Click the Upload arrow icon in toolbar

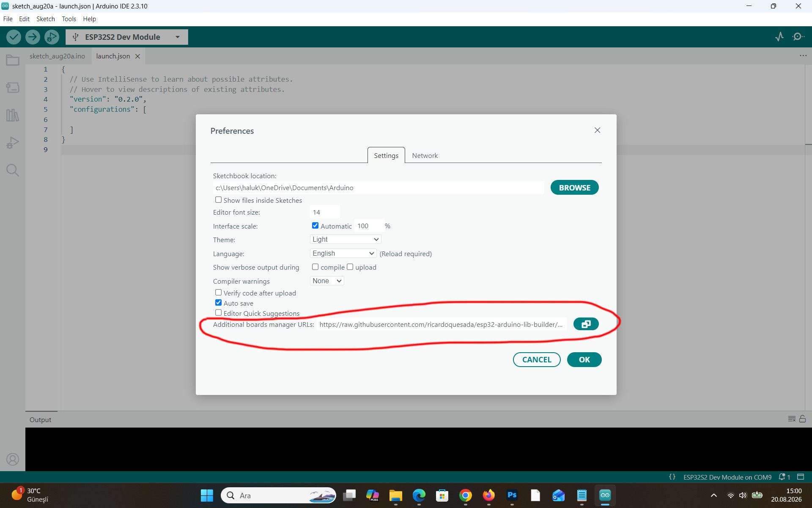click(x=33, y=37)
